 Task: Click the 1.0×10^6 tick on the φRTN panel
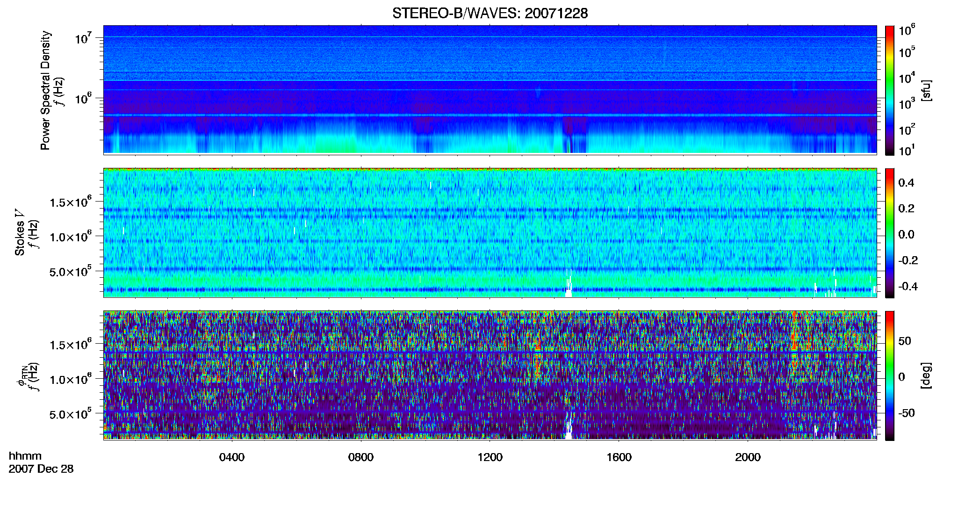coord(71,380)
